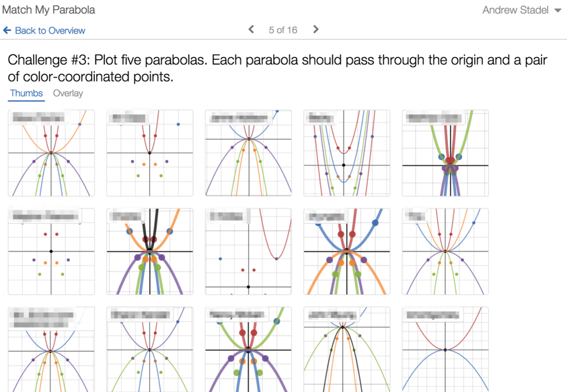This screenshot has width=567, height=392.
Task: Open thumbnail with only red parabola, top row
Action: click(149, 153)
